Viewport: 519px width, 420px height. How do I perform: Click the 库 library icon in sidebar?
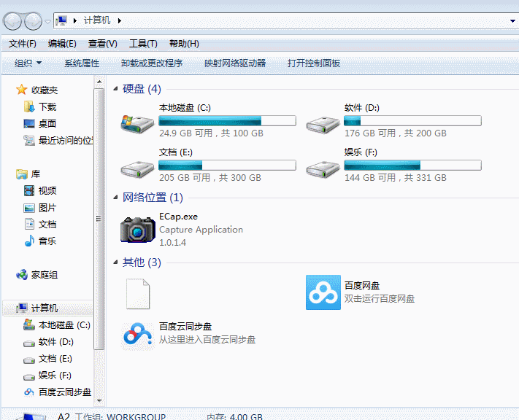point(22,174)
